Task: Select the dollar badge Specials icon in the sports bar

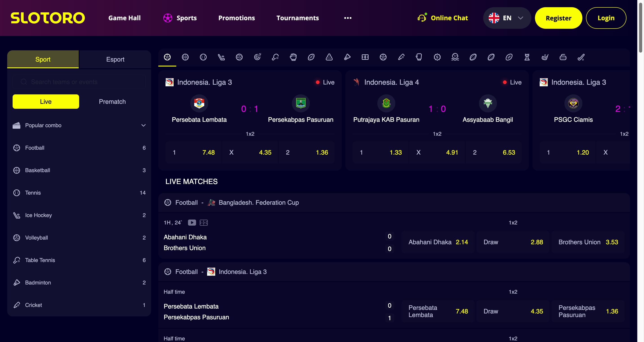Action: (x=437, y=57)
